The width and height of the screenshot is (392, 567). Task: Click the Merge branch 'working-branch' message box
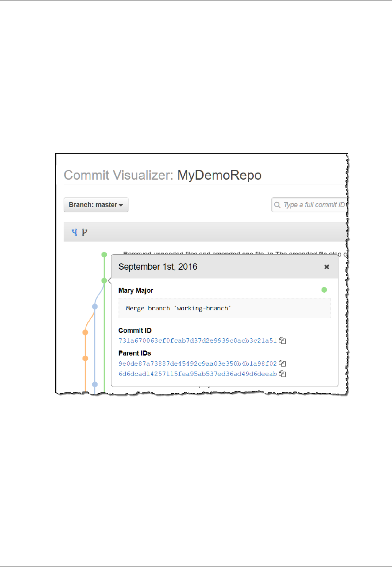pos(224,308)
